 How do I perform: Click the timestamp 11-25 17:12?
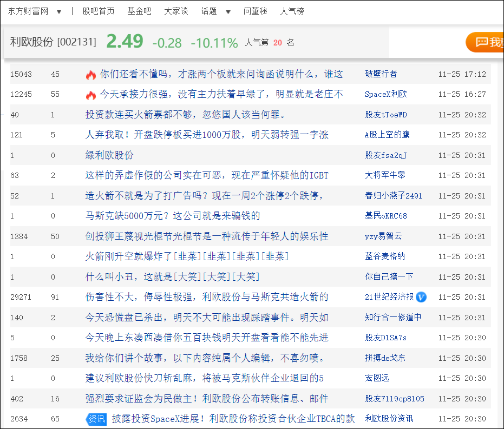[x=462, y=74]
